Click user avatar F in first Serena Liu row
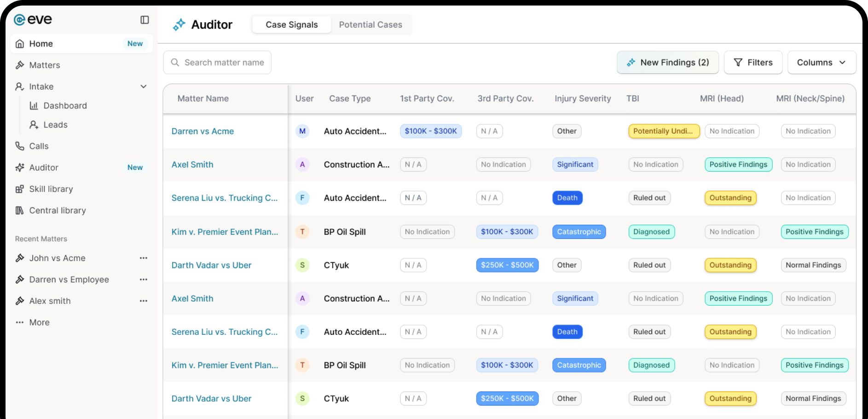The image size is (868, 419). pos(302,198)
